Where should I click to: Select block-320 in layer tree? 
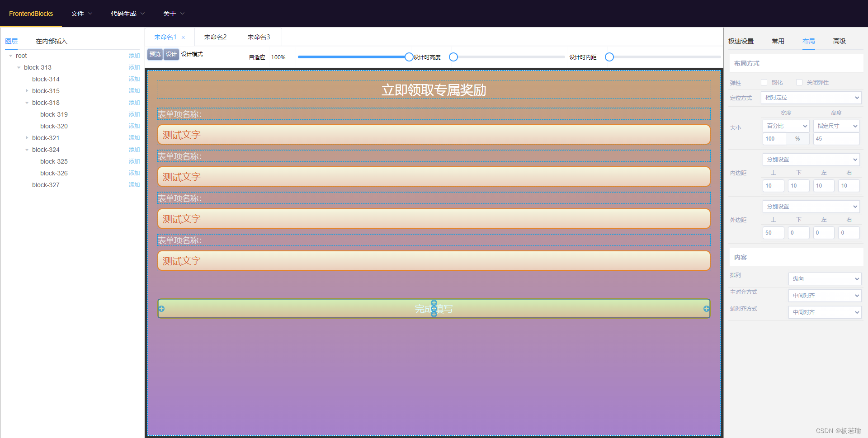(x=54, y=126)
